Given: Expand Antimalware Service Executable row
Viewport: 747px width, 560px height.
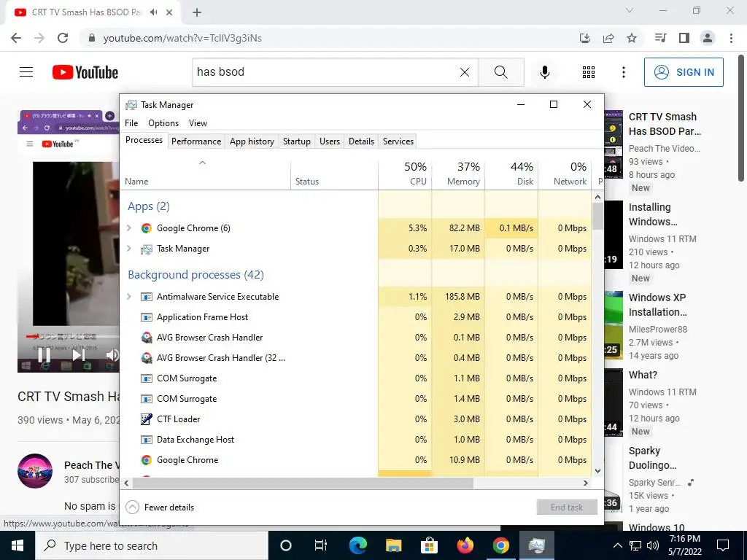Looking at the screenshot, I should [129, 297].
